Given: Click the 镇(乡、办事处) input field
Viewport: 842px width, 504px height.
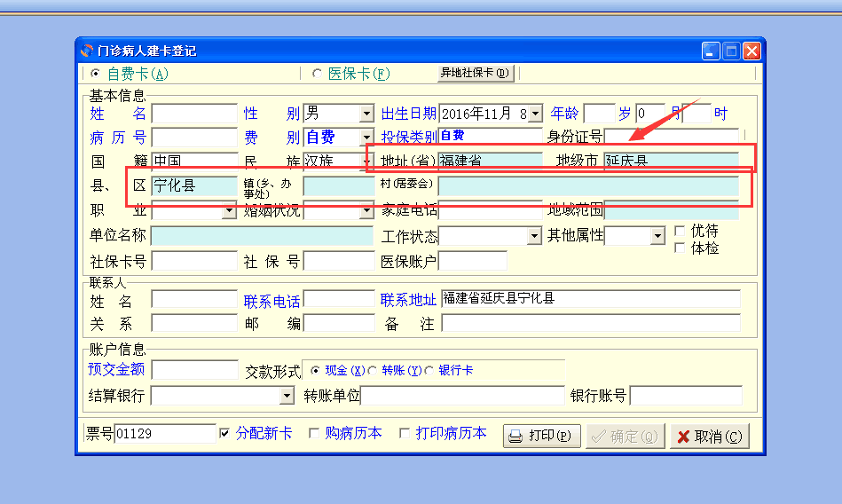Looking at the screenshot, I should tap(339, 185).
